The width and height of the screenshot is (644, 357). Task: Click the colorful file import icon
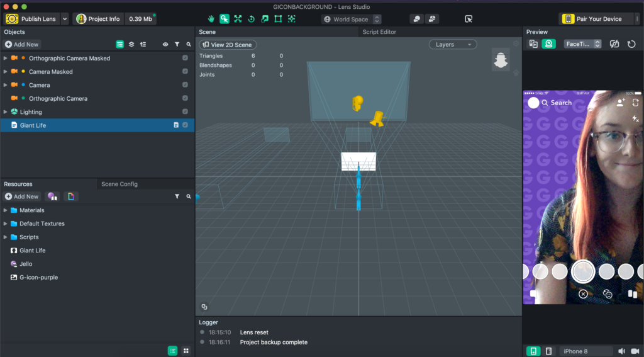pos(71,196)
